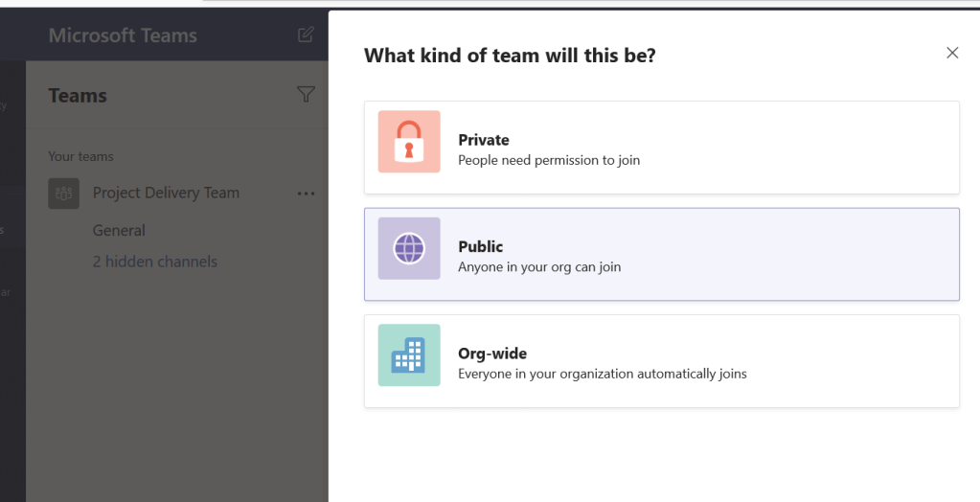
Task: Click the red padlock Private icon
Action: point(409,142)
